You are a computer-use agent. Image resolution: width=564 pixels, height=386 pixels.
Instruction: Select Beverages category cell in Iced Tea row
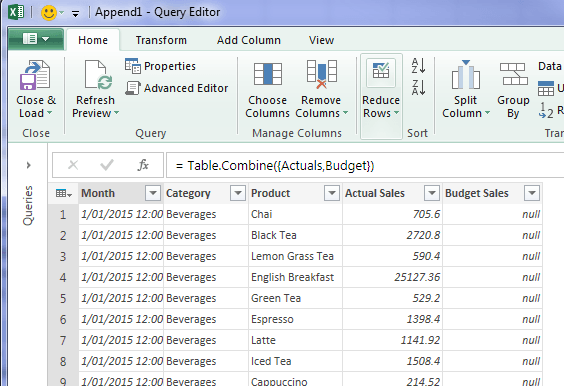pos(206,361)
